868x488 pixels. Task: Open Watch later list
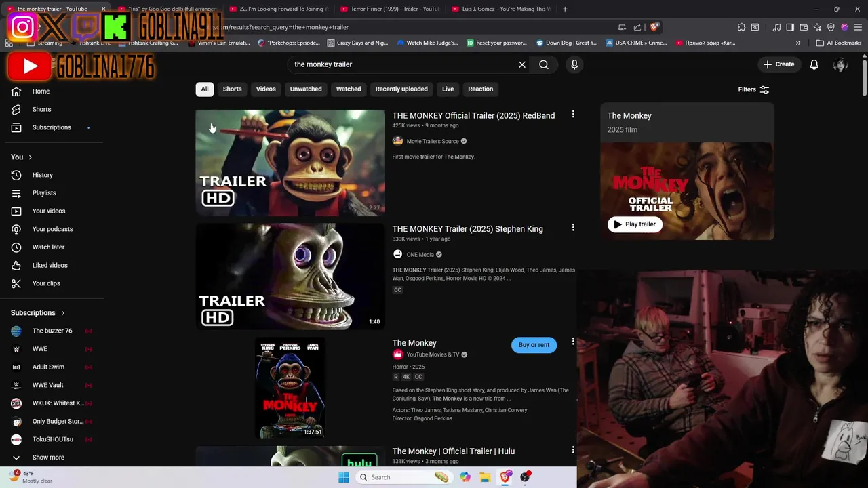click(48, 247)
